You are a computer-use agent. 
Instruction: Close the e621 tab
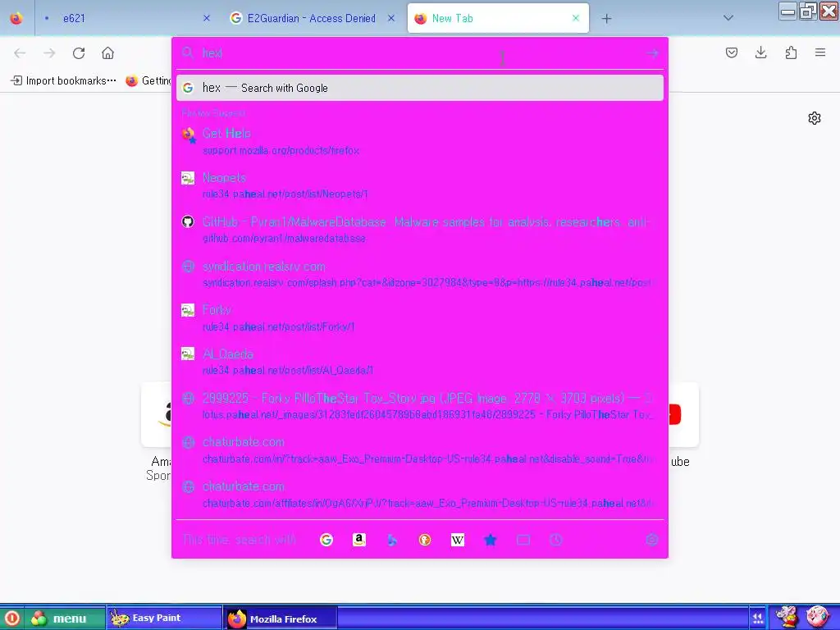pyautogui.click(x=207, y=18)
